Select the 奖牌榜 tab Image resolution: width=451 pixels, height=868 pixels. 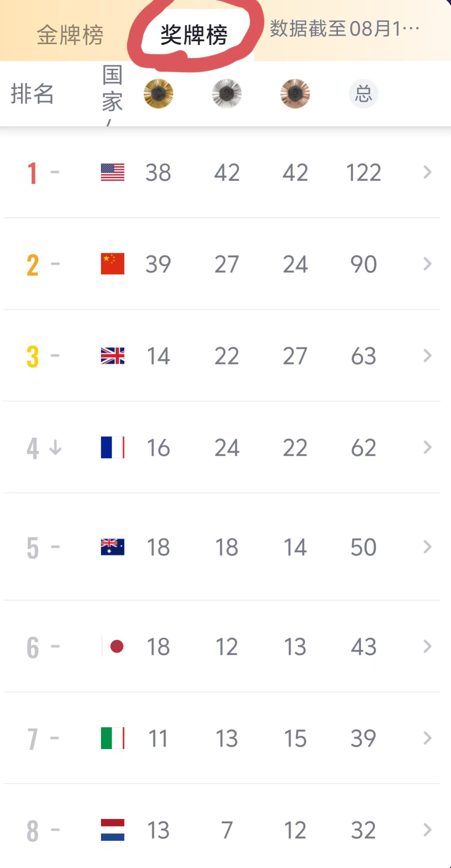coord(194,35)
